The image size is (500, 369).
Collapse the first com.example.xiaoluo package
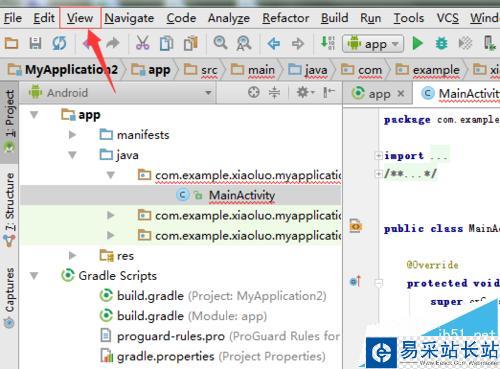point(111,175)
